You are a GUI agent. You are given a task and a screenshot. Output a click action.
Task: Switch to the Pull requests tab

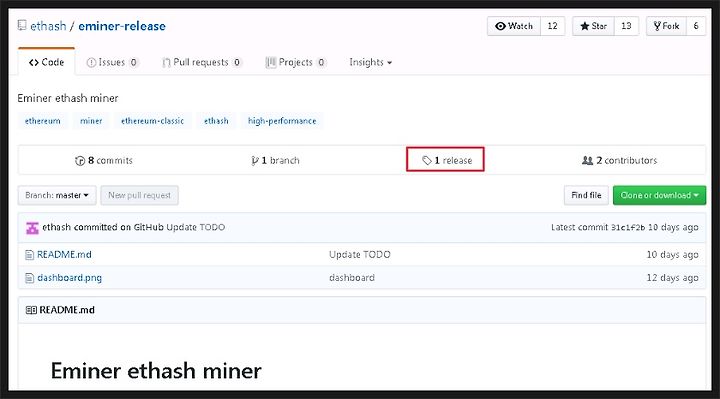202,62
